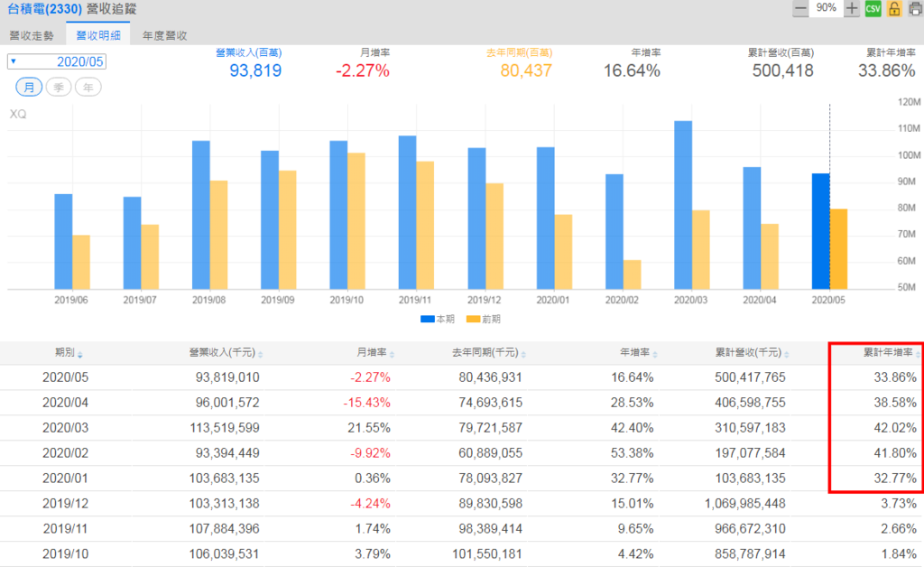Click the revenue cell 107,884,396
Viewport: 924px width, 567px height.
pyautogui.click(x=225, y=529)
